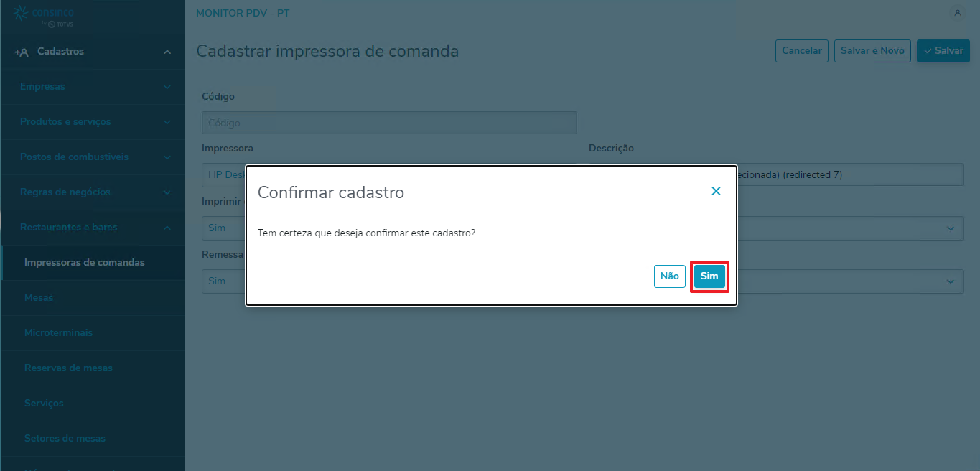Choose Não in the dialog
Viewport: 980px width, 471px height.
coord(669,276)
